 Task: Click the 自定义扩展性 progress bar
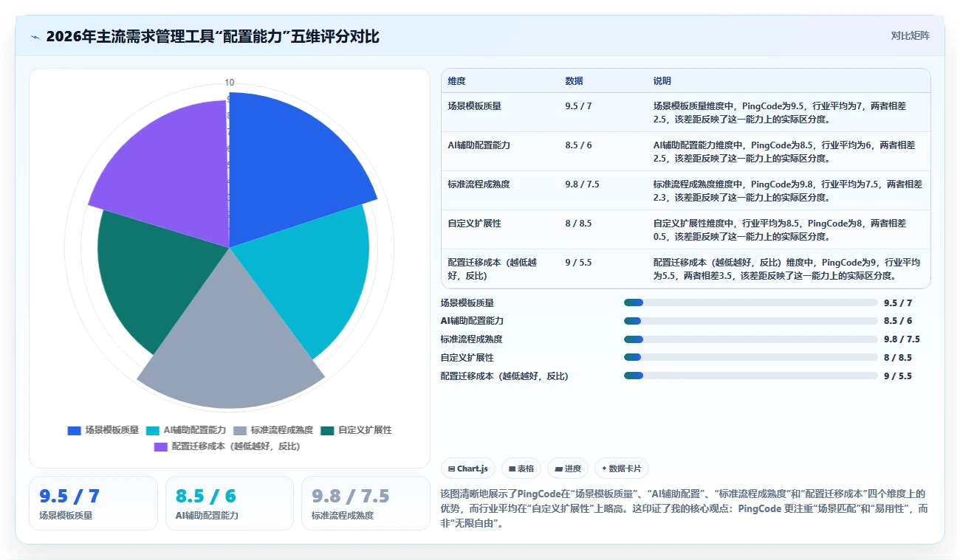(x=751, y=357)
